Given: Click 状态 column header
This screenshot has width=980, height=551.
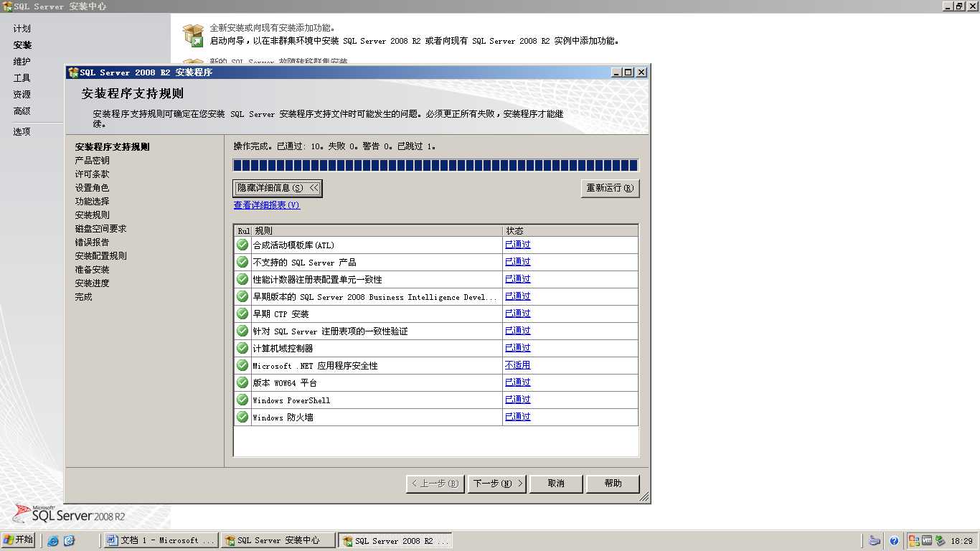Looking at the screenshot, I should click(570, 231).
